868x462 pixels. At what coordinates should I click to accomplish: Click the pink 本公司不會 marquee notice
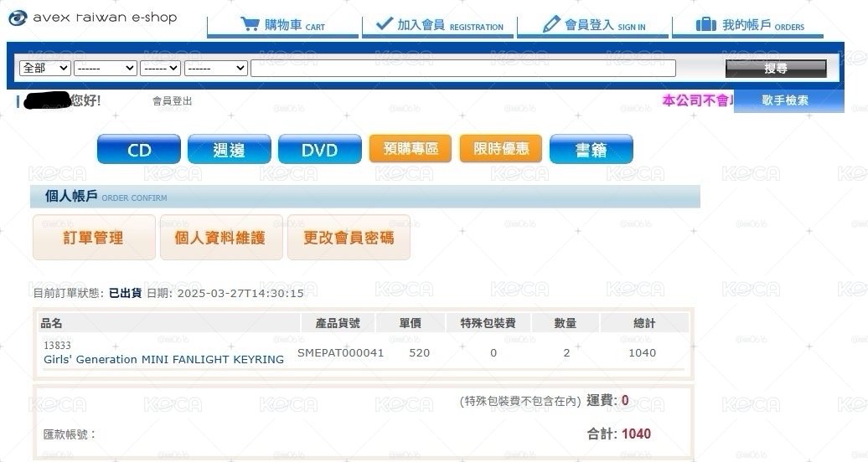click(697, 100)
